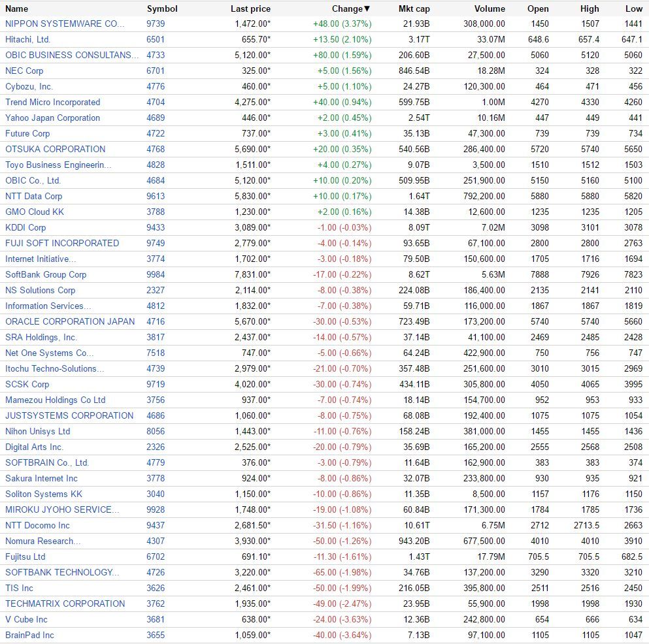Open JUSTSYSTEMS CORPORATION link
Viewport: 649px width, 644px height.
[69, 415]
